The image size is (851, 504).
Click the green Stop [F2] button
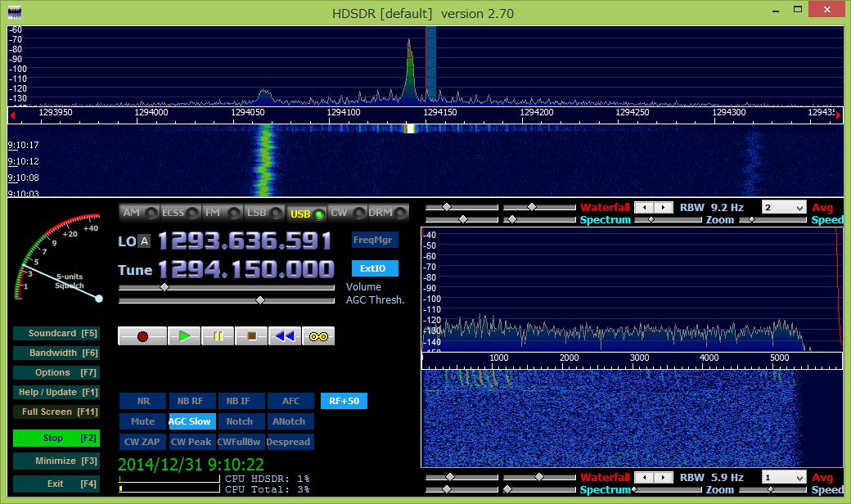point(56,438)
